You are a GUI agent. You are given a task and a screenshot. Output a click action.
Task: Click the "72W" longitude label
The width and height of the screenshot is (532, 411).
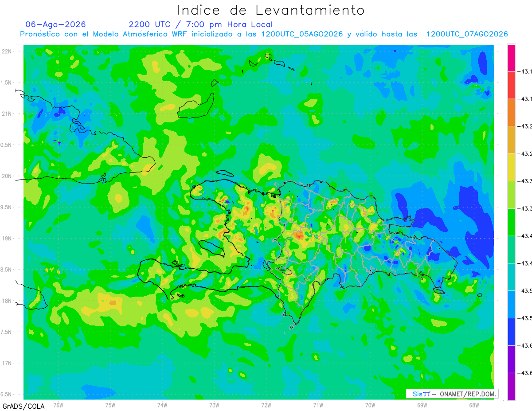266,405
